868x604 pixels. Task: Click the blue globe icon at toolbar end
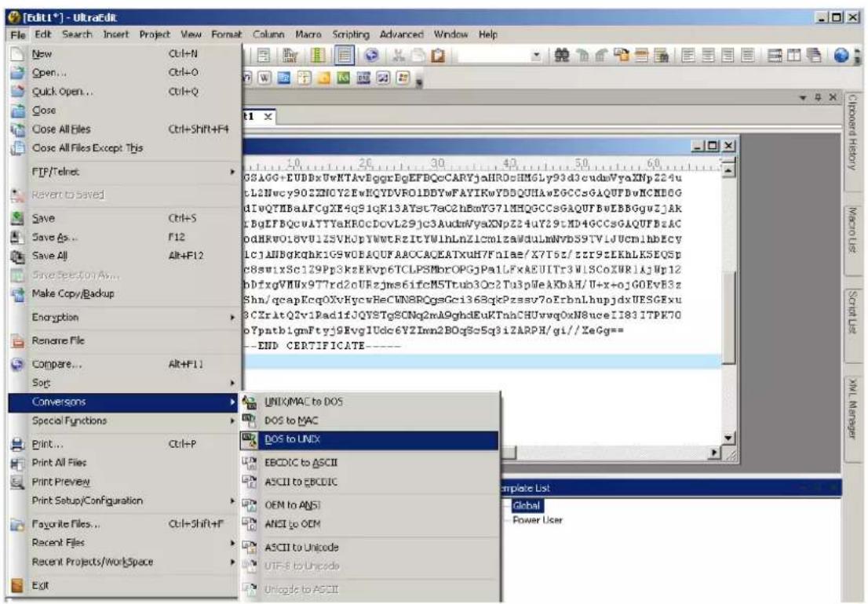click(x=841, y=56)
